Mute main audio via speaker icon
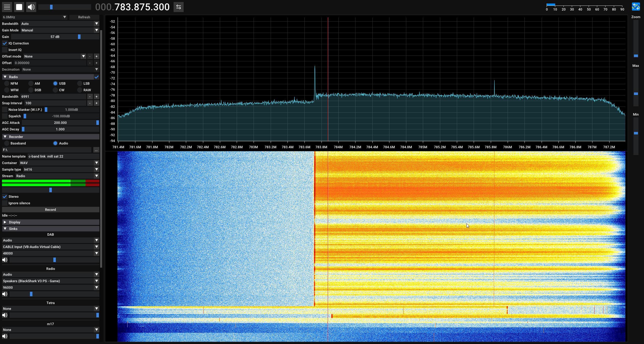 [x=31, y=7]
